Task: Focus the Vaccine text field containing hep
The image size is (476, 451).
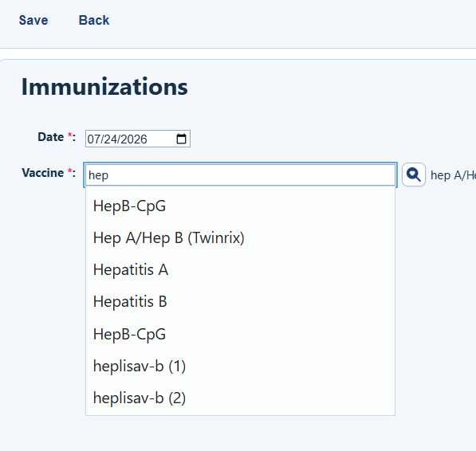Action: coord(241,175)
